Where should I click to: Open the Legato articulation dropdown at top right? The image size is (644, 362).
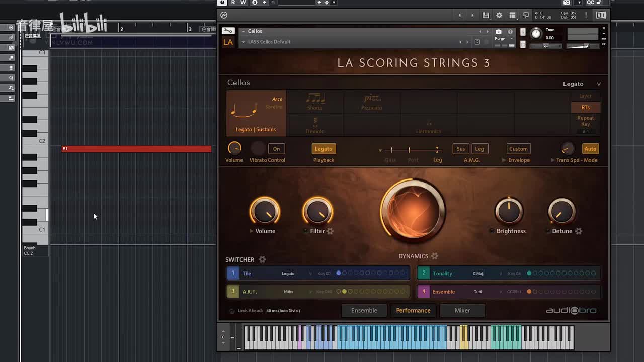tap(582, 84)
